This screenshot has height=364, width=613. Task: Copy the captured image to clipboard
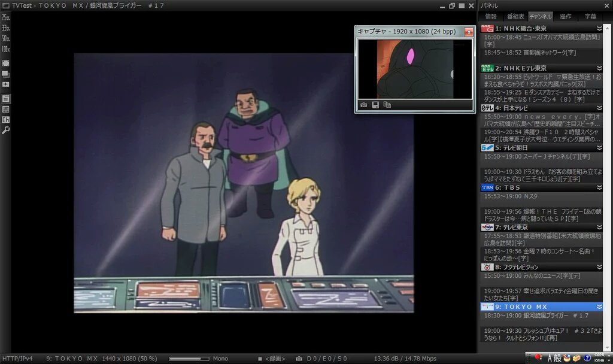387,105
